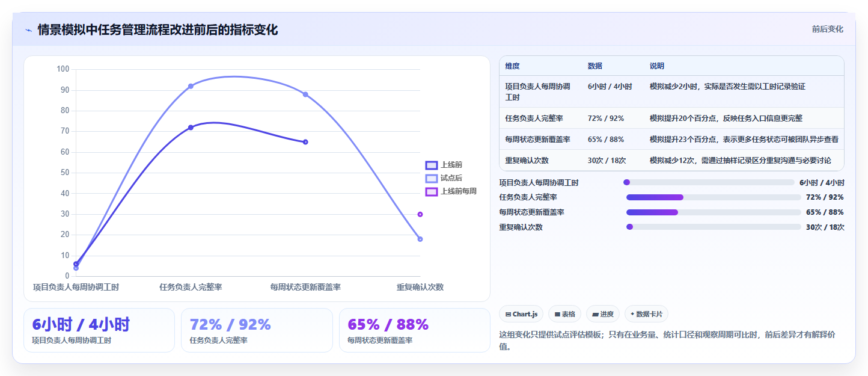Viewport: 868px width, 376px height.
Task: Click the 72% / 92% progress value
Action: click(825, 197)
